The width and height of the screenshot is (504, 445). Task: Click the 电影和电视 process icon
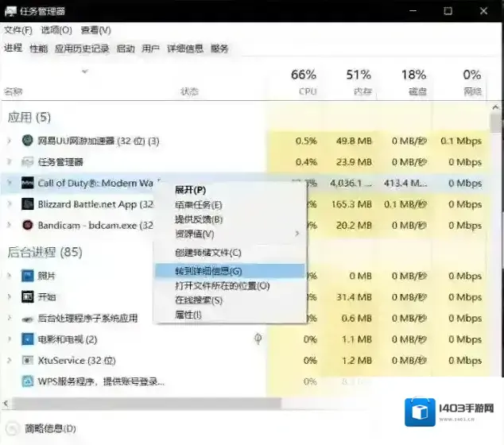[27, 339]
